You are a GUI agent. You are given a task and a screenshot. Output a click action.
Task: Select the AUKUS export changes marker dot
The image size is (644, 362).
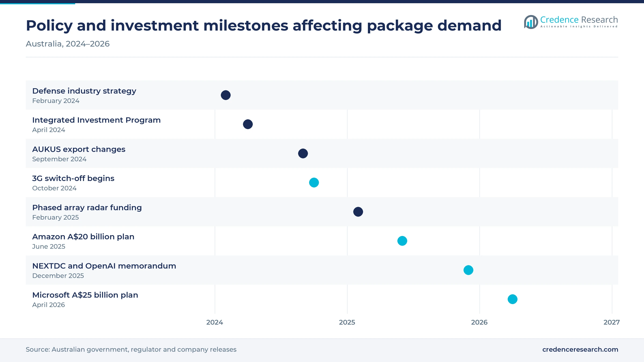303,153
